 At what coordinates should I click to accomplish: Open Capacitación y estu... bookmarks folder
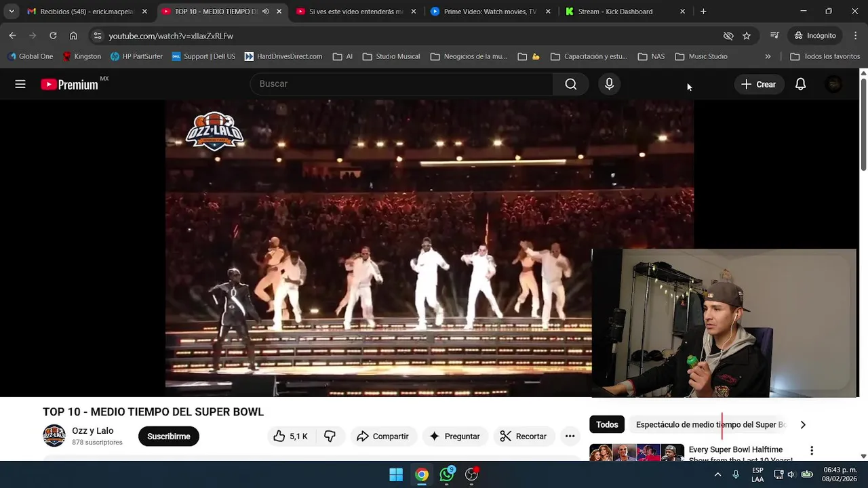(589, 56)
